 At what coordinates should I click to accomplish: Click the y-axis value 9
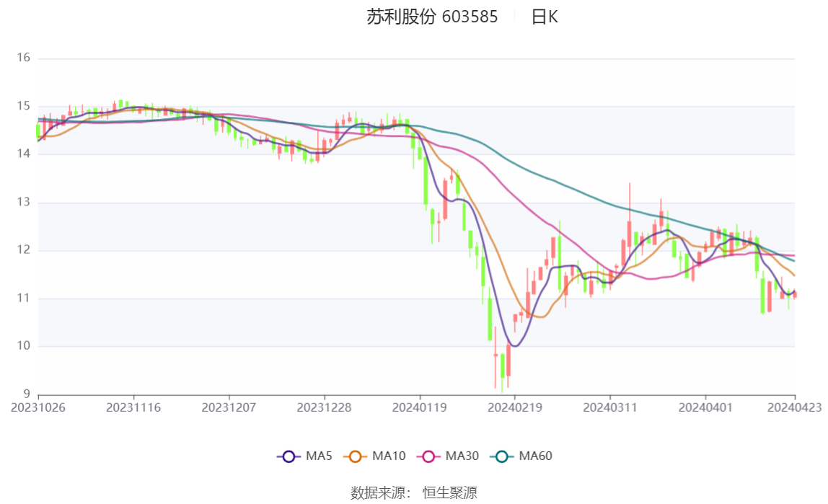point(27,394)
